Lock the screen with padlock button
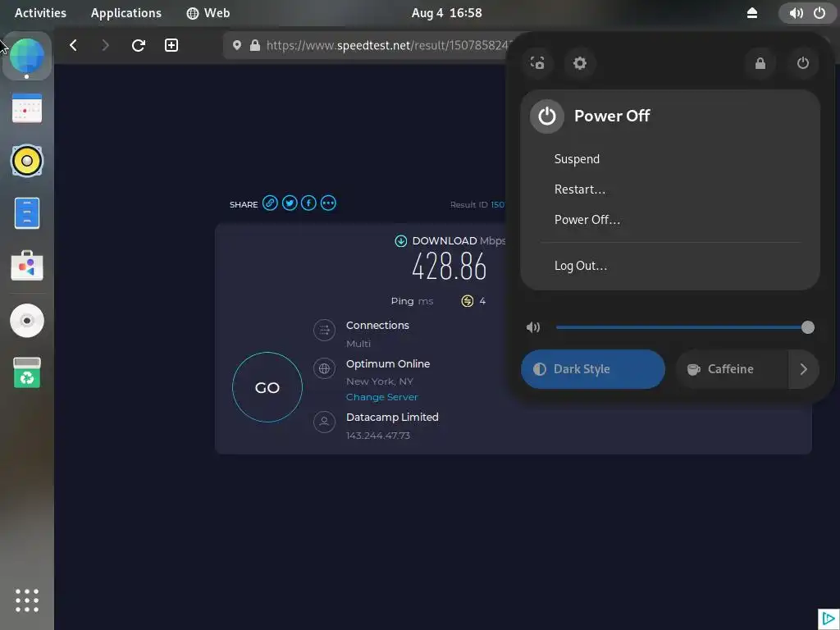The width and height of the screenshot is (840, 630). (x=760, y=63)
